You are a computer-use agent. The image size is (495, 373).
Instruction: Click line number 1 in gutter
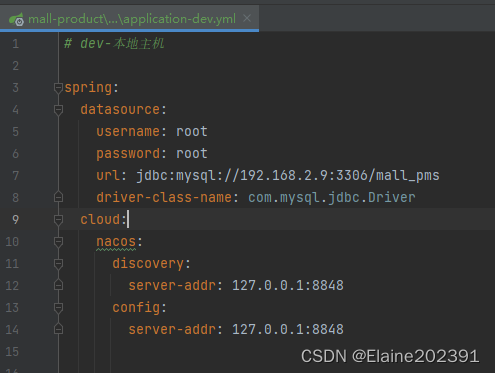(x=16, y=44)
